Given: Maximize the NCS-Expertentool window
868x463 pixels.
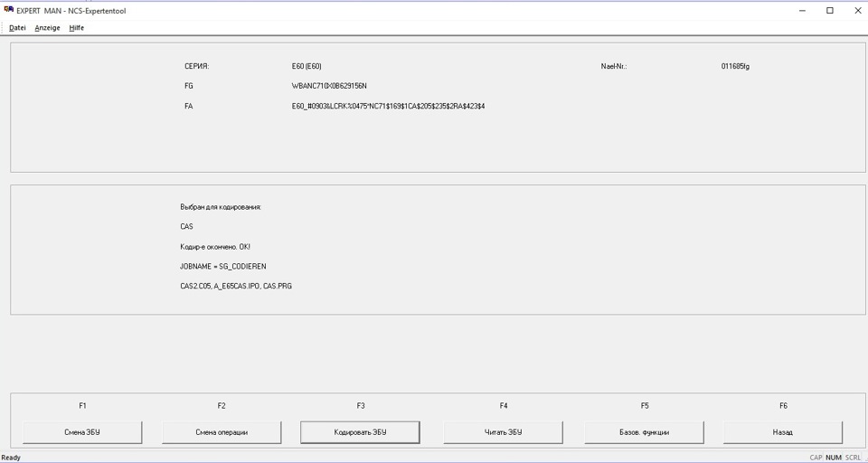Looking at the screenshot, I should [830, 11].
